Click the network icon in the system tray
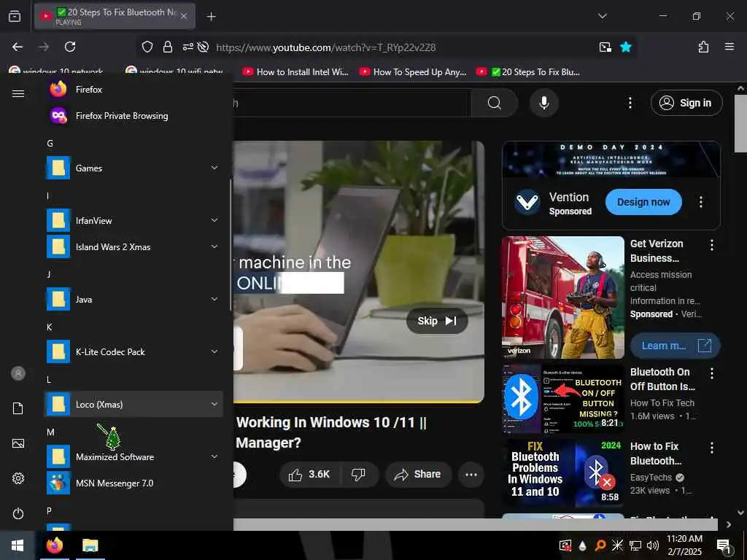The width and height of the screenshot is (747, 560). (x=635, y=545)
